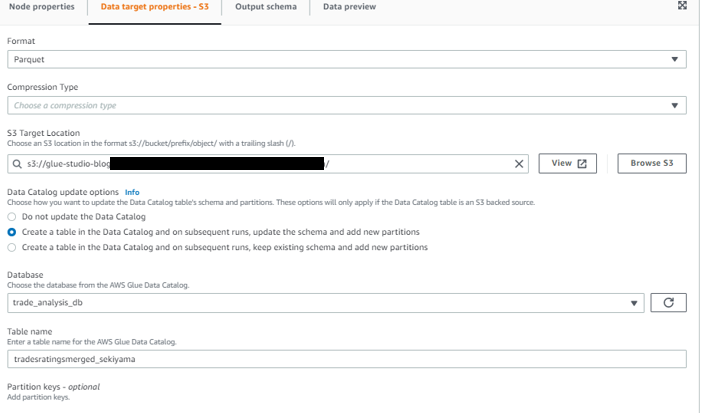Screen dimensions: 704x413
Task: Click the refresh databases button
Action: pos(668,303)
